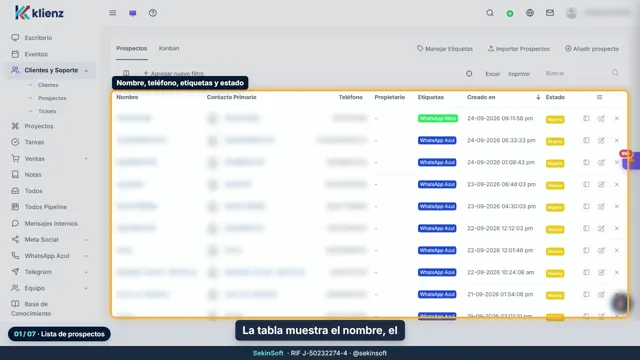Expand the Telegram menu

tap(86, 272)
